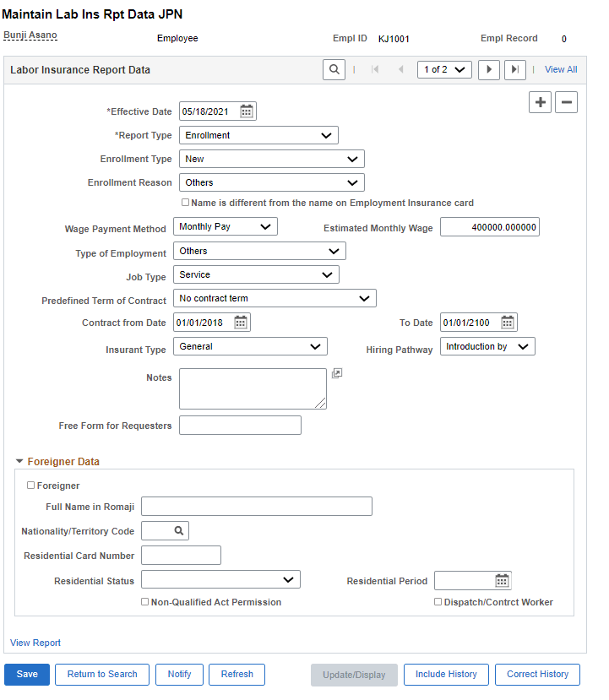The image size is (609, 700).
Task: Check the Dispatch/Contrct Worker box
Action: 438,601
